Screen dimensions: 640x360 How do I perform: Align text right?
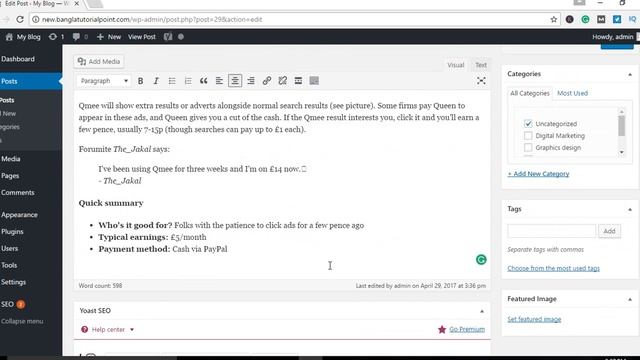(x=251, y=81)
